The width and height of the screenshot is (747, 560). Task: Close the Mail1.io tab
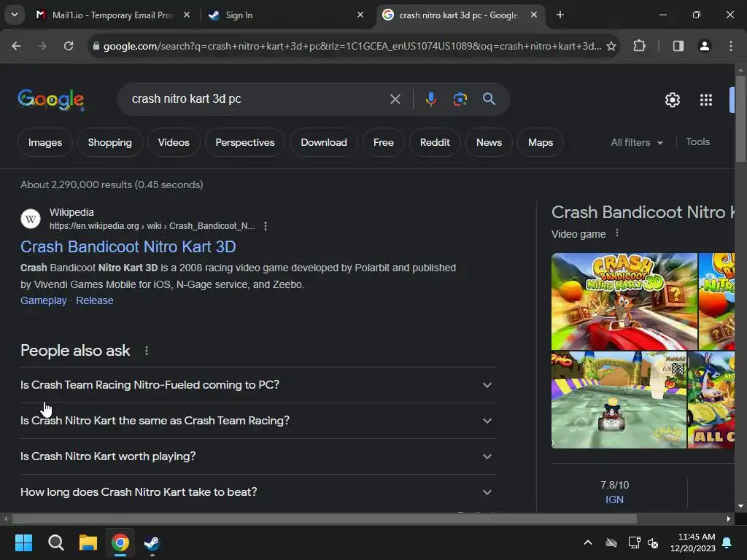point(187,15)
